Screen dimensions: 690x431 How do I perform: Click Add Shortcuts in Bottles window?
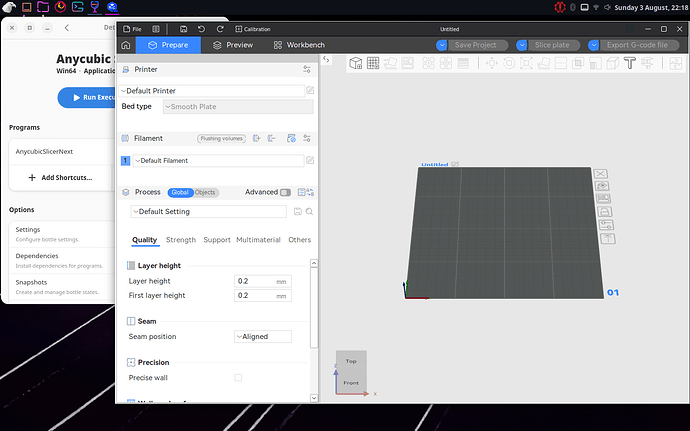(60, 177)
